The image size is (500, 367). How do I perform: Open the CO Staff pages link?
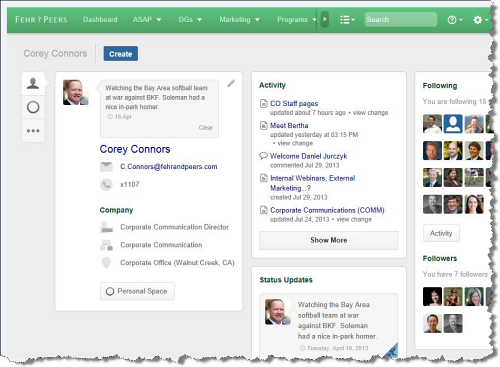(x=294, y=104)
